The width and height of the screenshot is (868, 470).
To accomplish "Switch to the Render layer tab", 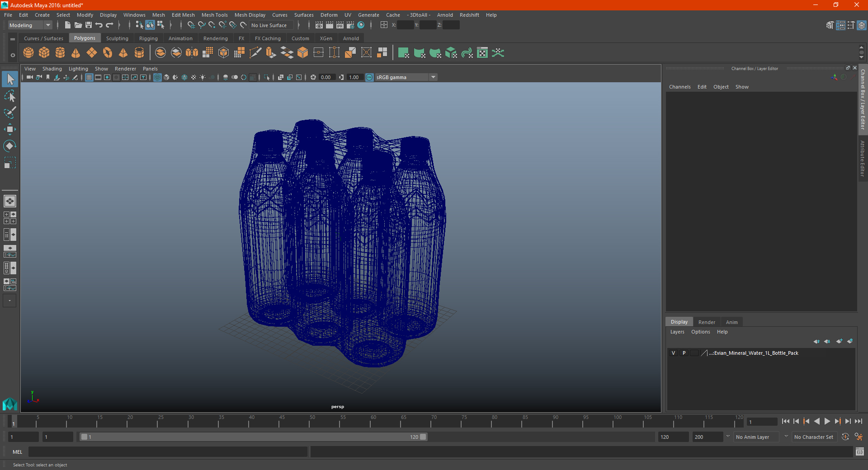I will 707,322.
